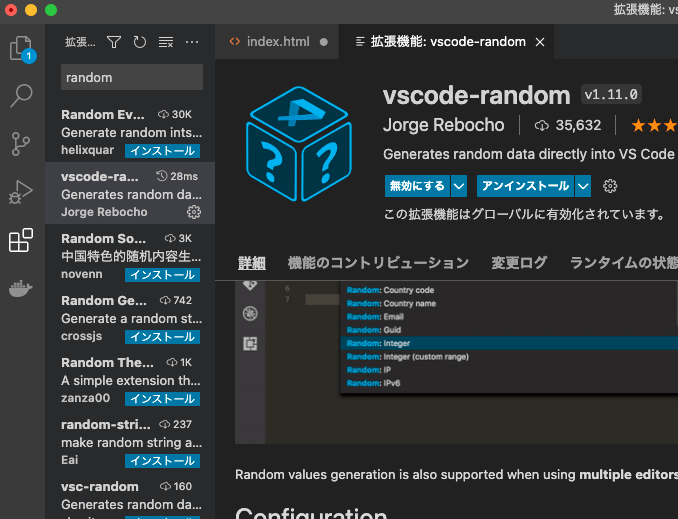Viewport: 678px width, 519px height.
Task: Select the vscode-ra... extension entry
Action: click(x=130, y=193)
